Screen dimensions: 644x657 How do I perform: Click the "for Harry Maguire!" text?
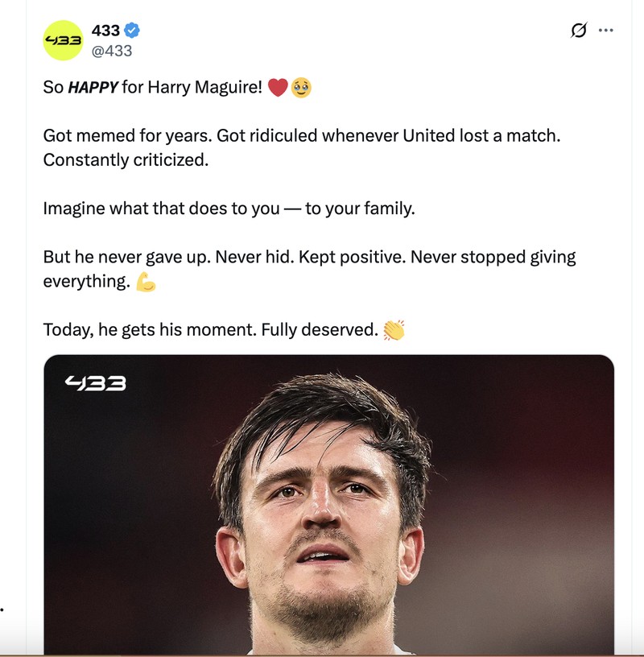[192, 87]
